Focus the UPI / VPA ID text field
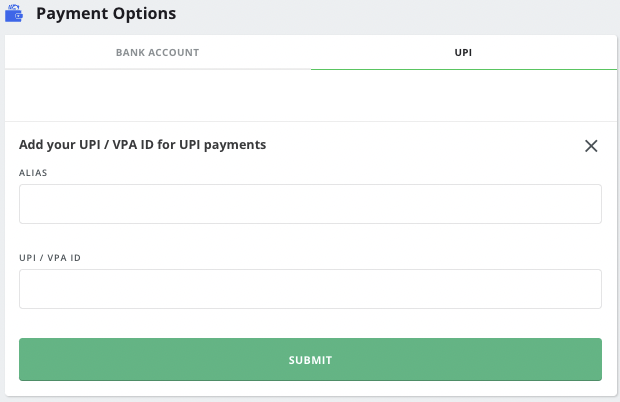620x402 pixels. pos(310,289)
